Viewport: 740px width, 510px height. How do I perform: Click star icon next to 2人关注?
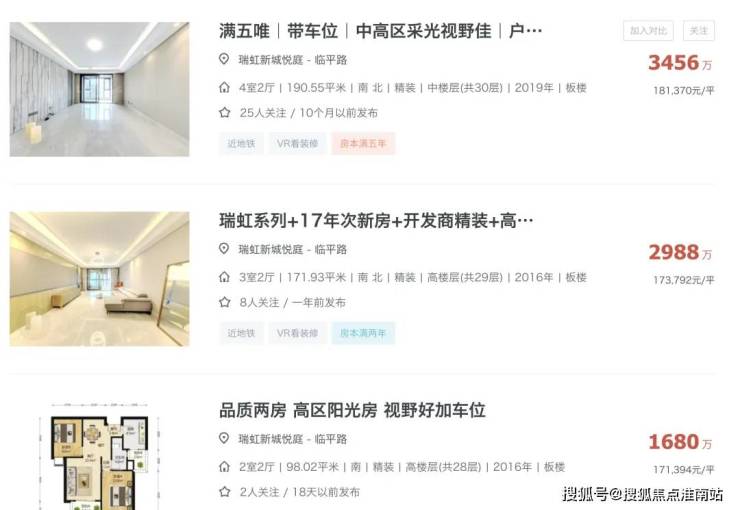pyautogui.click(x=225, y=492)
